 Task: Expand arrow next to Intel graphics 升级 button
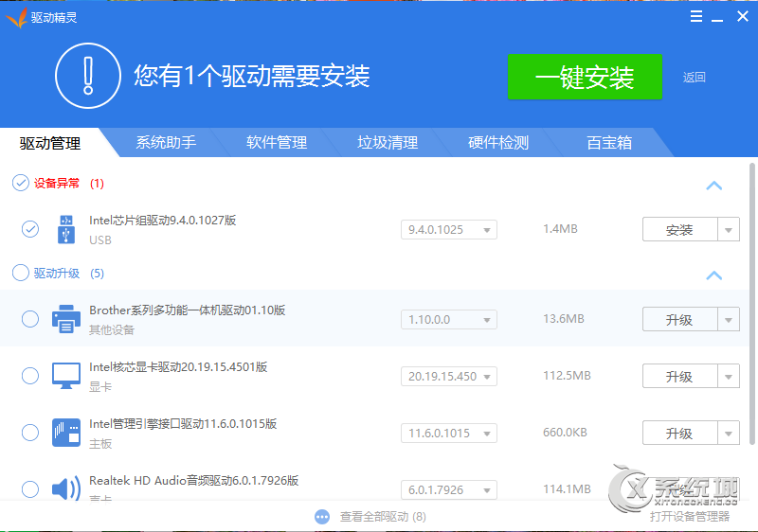pos(729,377)
